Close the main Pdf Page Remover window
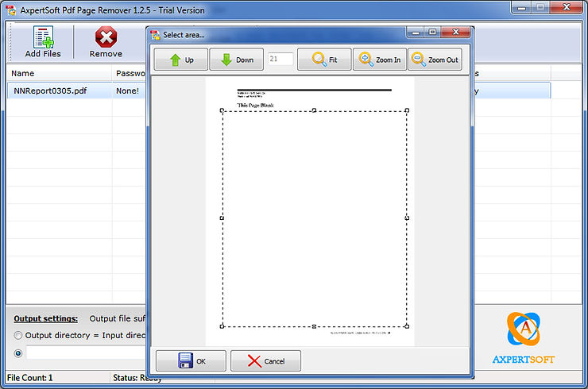Viewport: 588px width, 389px height. point(567,7)
